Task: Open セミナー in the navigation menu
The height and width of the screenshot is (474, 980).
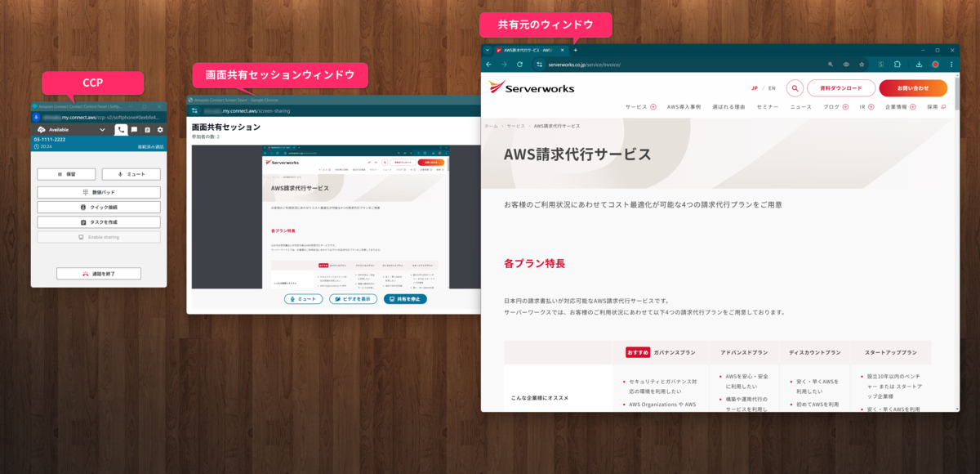Action: (x=768, y=107)
